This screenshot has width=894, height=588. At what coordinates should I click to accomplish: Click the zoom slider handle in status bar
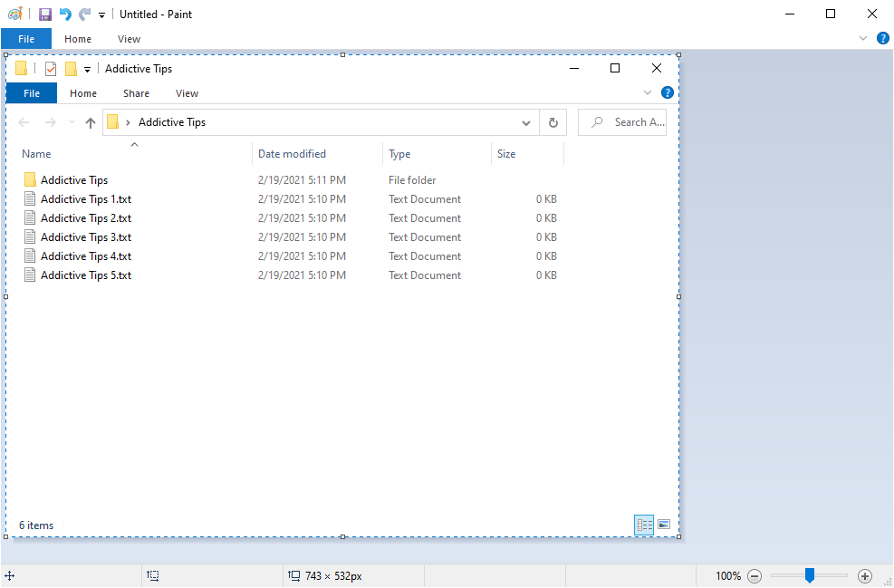pos(809,575)
